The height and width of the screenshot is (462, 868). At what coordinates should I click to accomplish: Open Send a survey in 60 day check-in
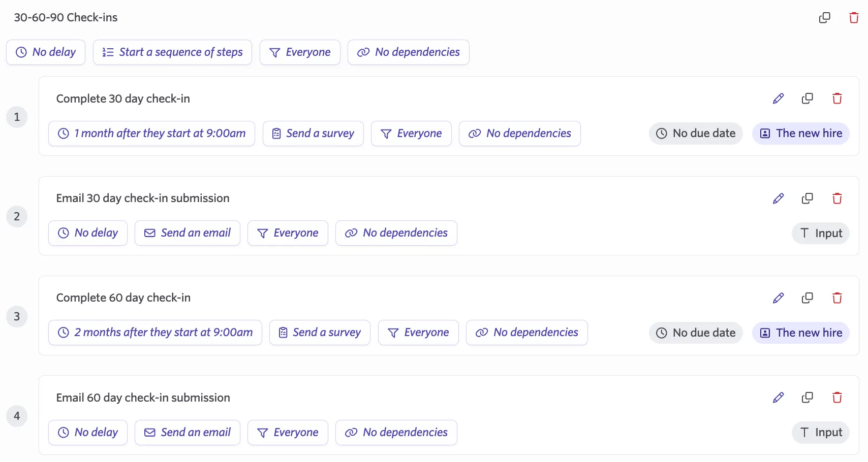point(320,333)
